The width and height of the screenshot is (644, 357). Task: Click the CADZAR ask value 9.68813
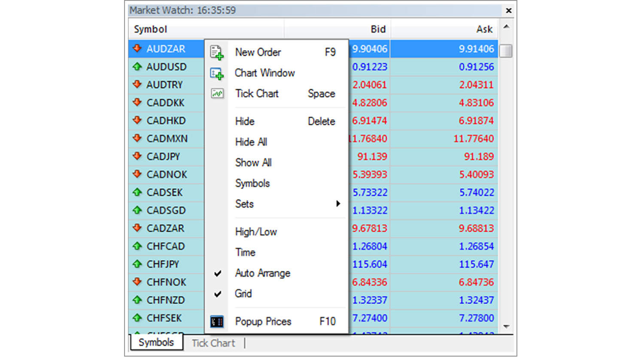point(476,229)
